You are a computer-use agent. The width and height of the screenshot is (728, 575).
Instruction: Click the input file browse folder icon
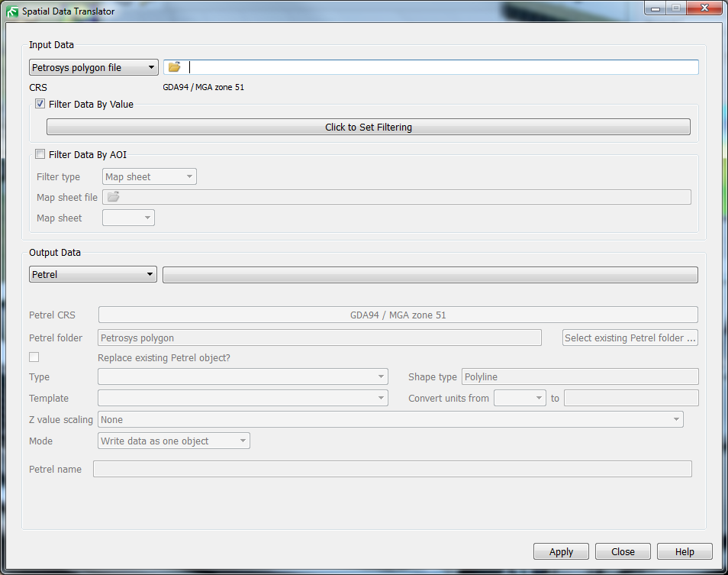175,67
